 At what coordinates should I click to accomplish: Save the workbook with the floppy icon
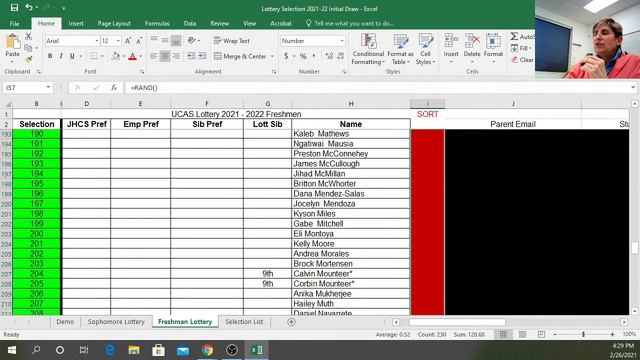(14, 8)
